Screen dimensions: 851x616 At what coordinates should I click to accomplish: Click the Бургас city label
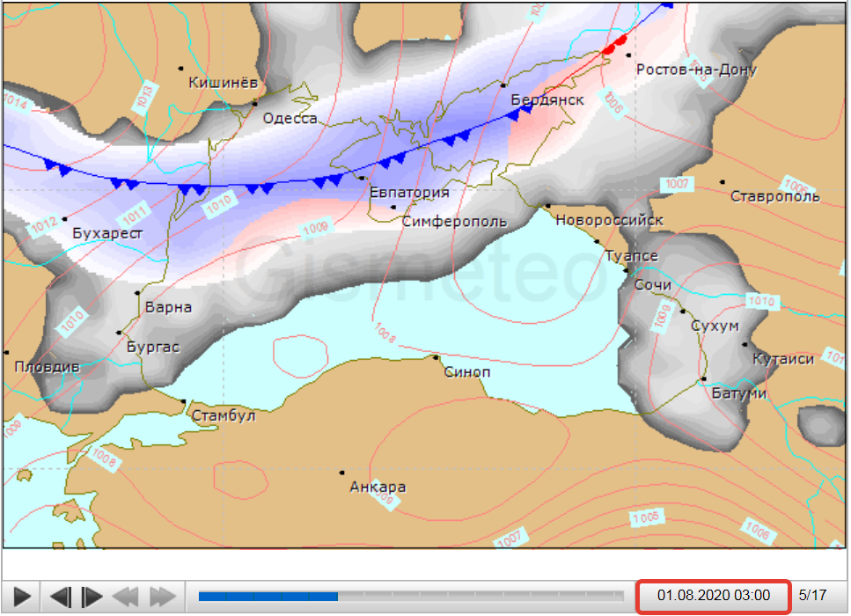coord(152,347)
